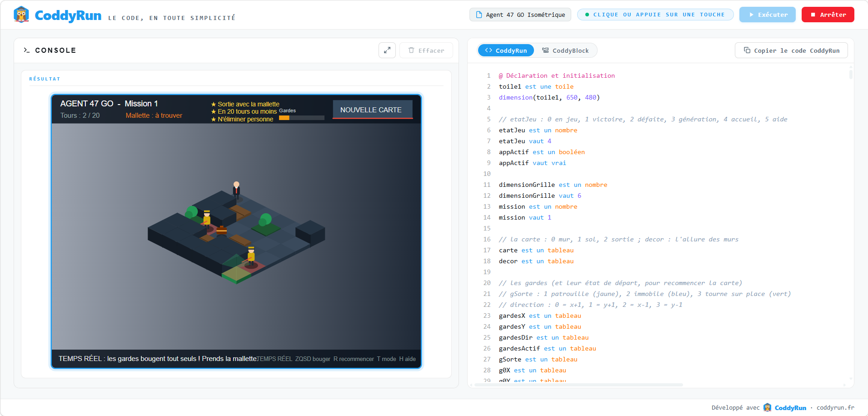
Task: Click the agent character in the game
Action: tap(236, 189)
